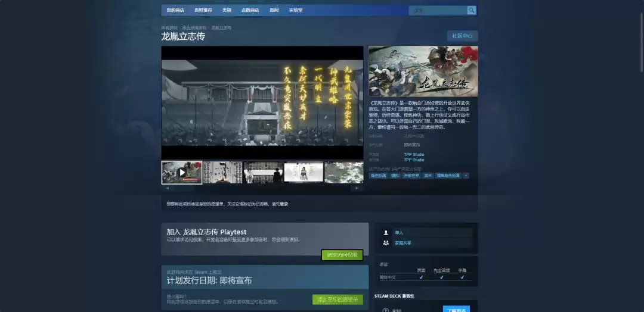Click thumbnail strip right arrow

357,188
